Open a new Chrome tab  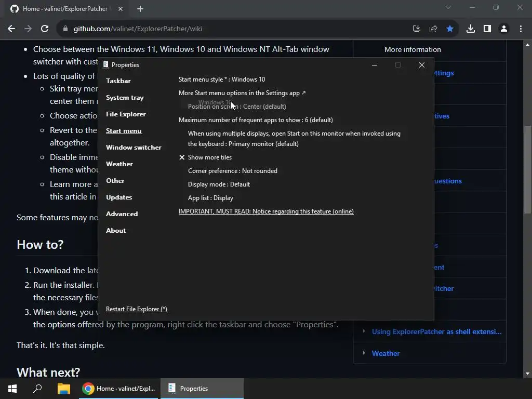pyautogui.click(x=140, y=9)
